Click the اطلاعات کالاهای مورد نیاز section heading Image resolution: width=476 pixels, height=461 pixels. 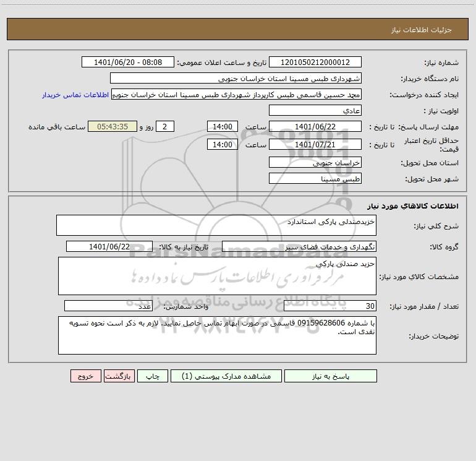tap(413, 206)
